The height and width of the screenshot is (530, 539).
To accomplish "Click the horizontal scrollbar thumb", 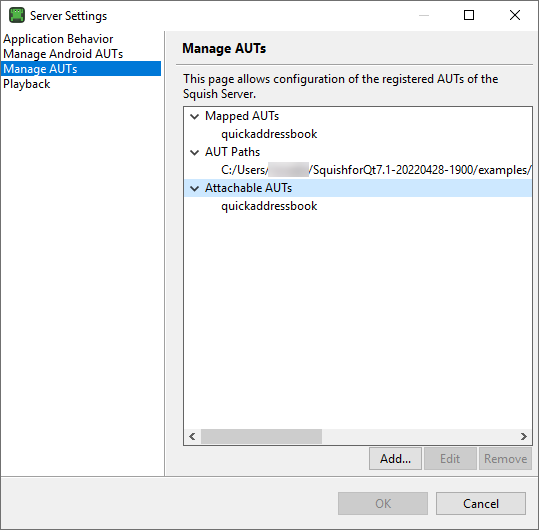I will [x=261, y=437].
